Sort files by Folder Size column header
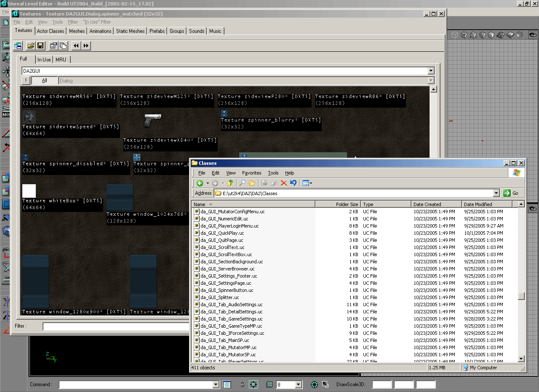This screenshot has height=392, width=539. coord(338,204)
